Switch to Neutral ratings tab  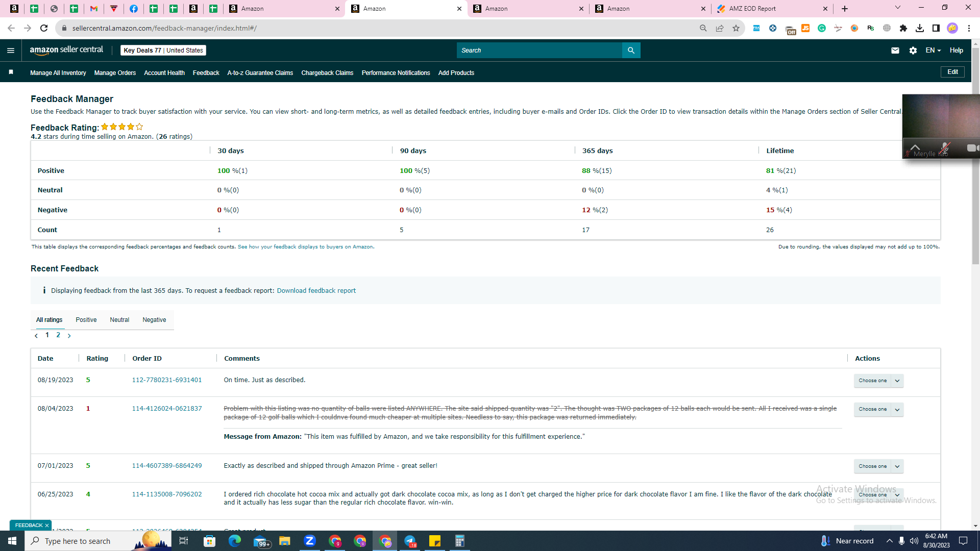click(119, 320)
